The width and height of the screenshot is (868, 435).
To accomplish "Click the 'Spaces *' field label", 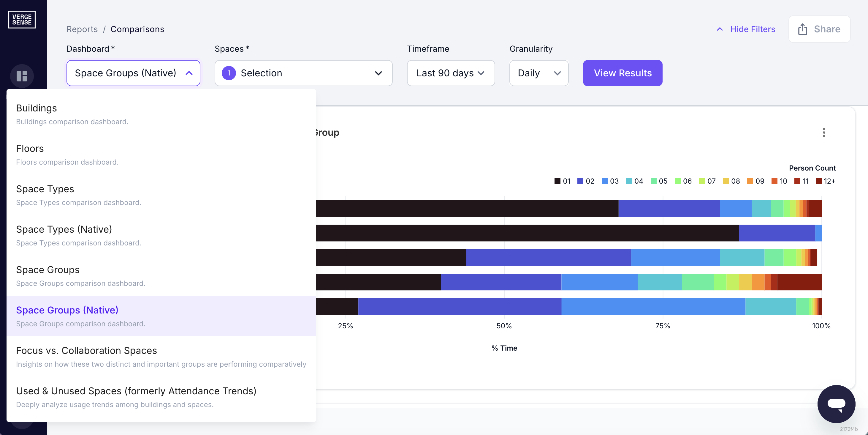I will pos(232,49).
